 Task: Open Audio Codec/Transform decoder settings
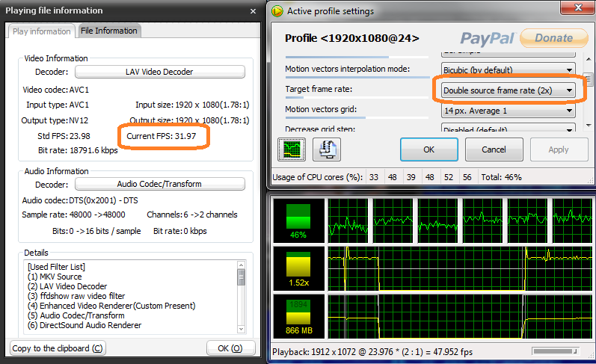160,184
